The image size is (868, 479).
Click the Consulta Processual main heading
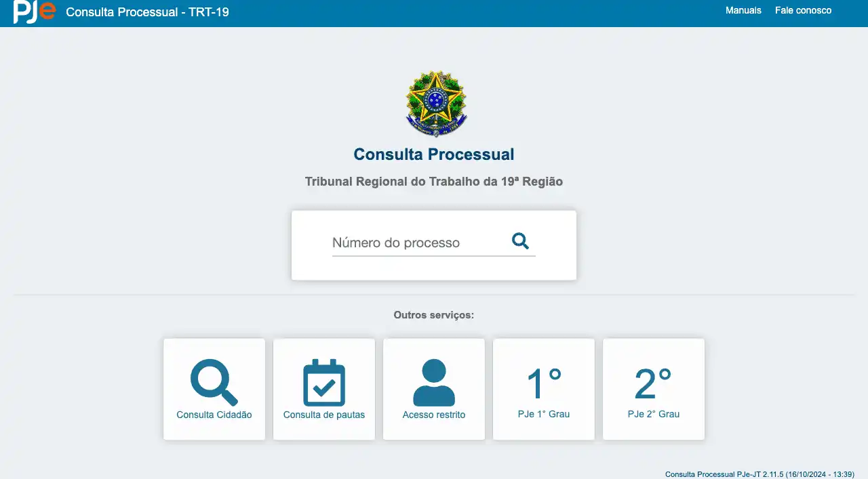[434, 154]
